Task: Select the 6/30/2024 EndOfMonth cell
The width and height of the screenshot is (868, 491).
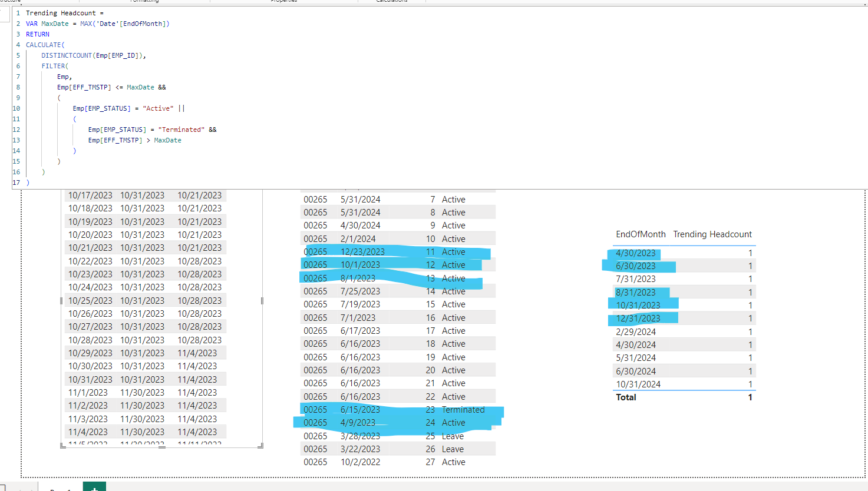Action: click(636, 371)
